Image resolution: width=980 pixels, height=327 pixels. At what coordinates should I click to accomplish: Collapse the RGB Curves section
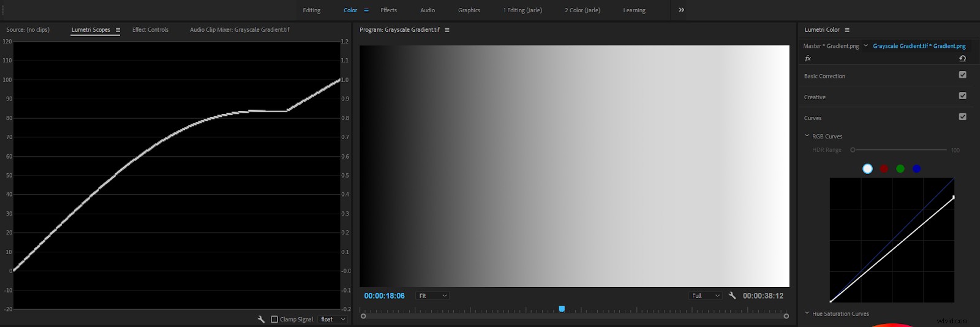click(807, 136)
